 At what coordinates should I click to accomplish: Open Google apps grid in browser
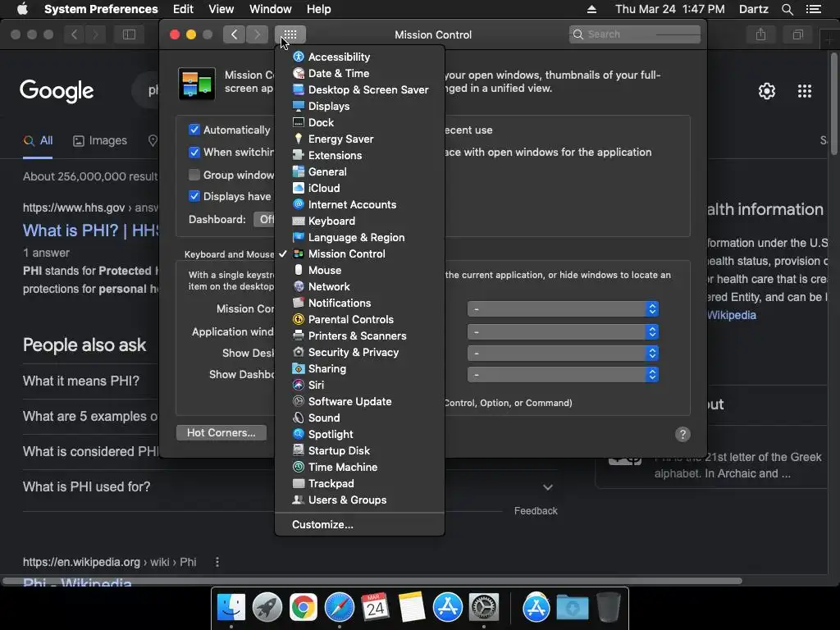pos(805,91)
